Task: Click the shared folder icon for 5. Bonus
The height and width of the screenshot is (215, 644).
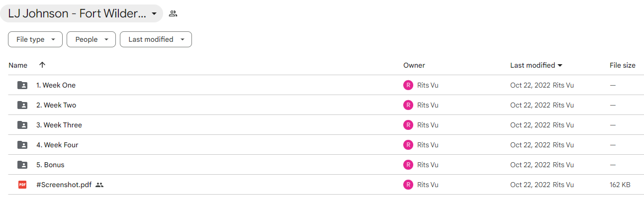Action: coord(22,165)
